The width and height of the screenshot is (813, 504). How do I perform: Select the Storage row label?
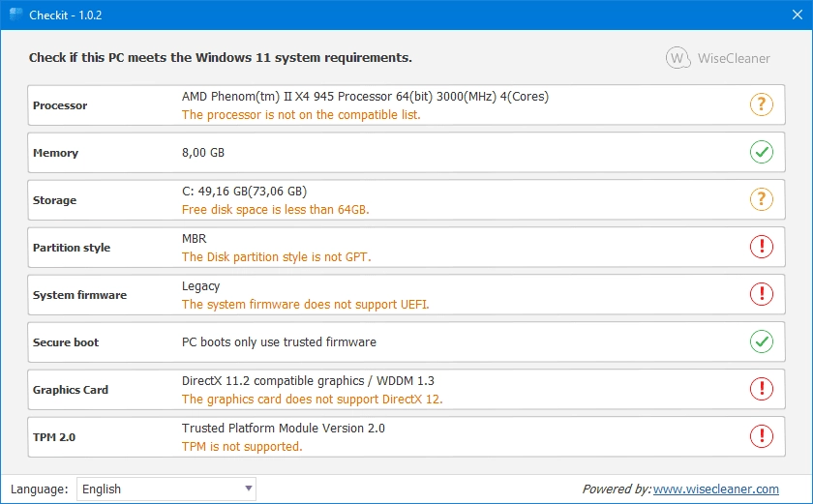coord(54,200)
